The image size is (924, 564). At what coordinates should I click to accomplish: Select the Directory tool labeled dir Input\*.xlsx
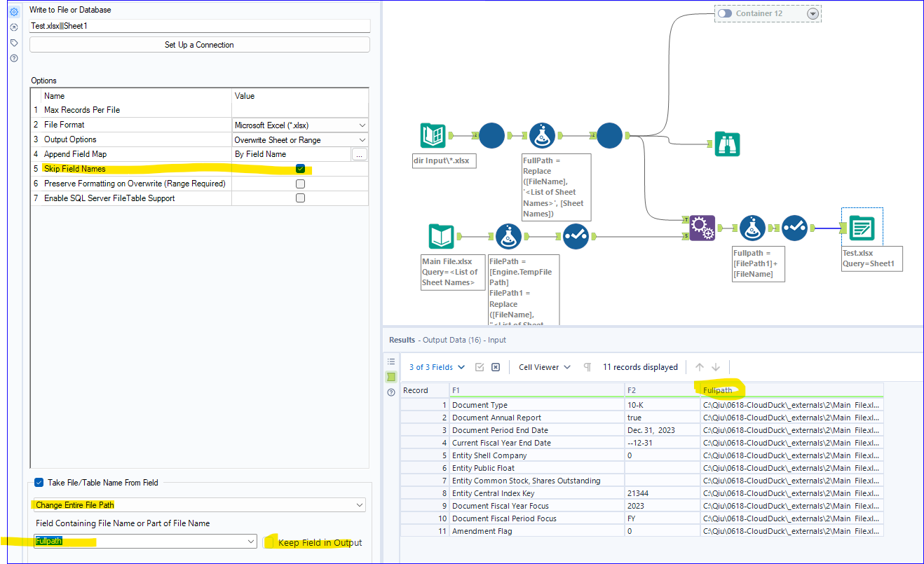pos(433,135)
